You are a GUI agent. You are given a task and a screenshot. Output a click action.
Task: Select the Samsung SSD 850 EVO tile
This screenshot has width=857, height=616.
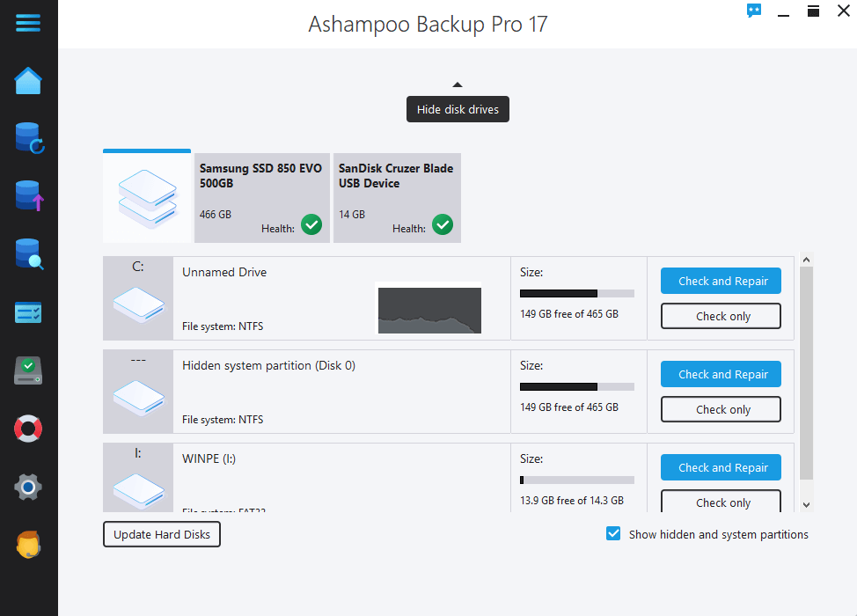coord(260,197)
